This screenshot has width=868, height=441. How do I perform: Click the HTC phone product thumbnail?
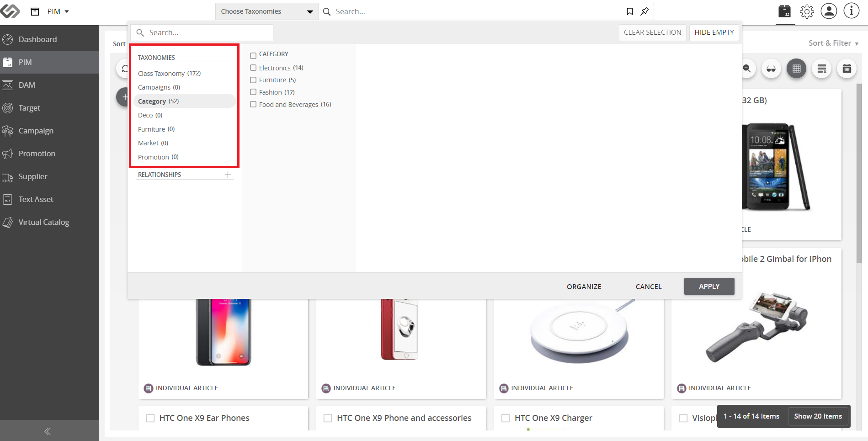(x=776, y=167)
